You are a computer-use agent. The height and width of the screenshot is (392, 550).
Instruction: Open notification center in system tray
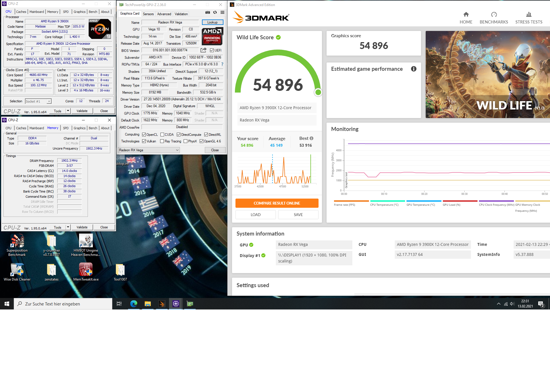pyautogui.click(x=541, y=304)
